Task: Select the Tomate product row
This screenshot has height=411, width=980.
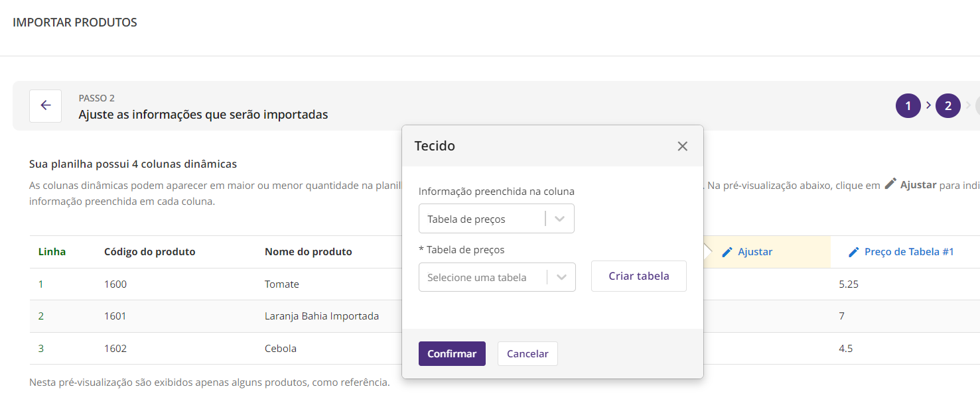Action: pos(282,284)
